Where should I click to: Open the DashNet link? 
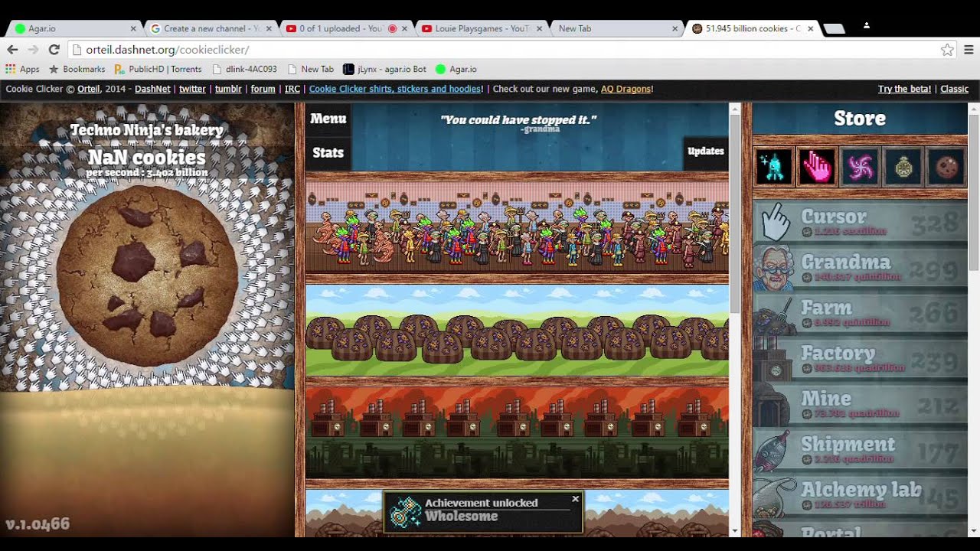(x=152, y=89)
